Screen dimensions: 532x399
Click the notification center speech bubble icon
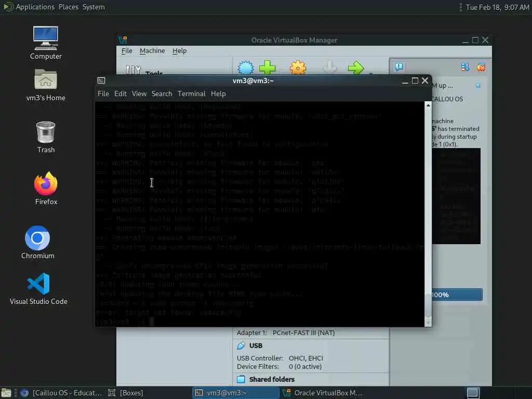click(399, 67)
